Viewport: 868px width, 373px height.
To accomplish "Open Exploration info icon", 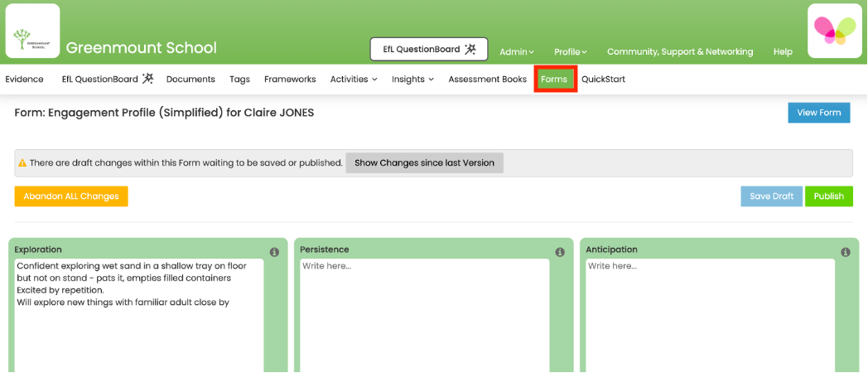I will (274, 252).
